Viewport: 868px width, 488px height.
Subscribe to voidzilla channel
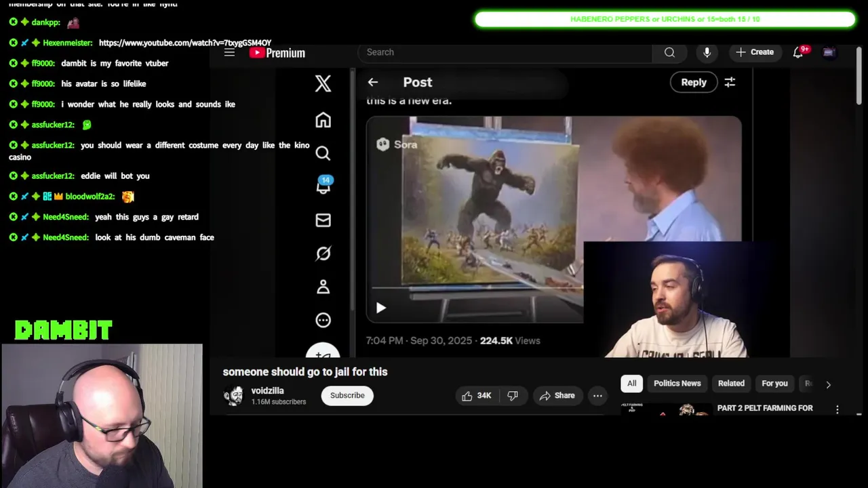coord(347,396)
